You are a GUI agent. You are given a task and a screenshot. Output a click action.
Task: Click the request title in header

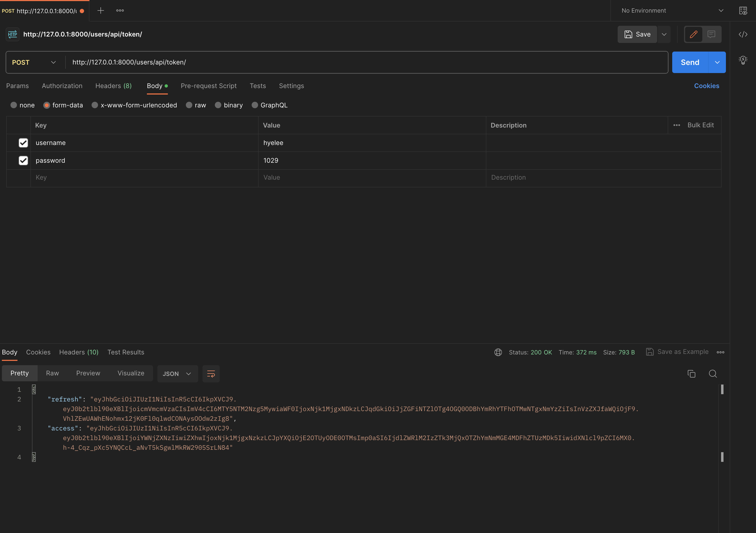point(83,34)
